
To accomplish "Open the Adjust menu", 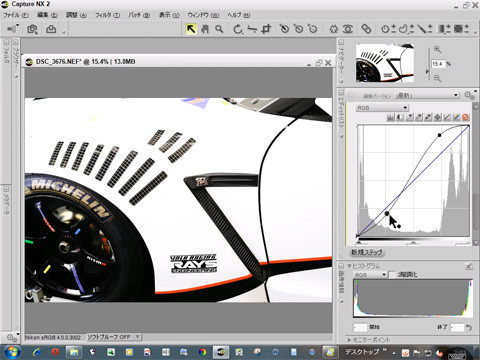I will click(76, 15).
